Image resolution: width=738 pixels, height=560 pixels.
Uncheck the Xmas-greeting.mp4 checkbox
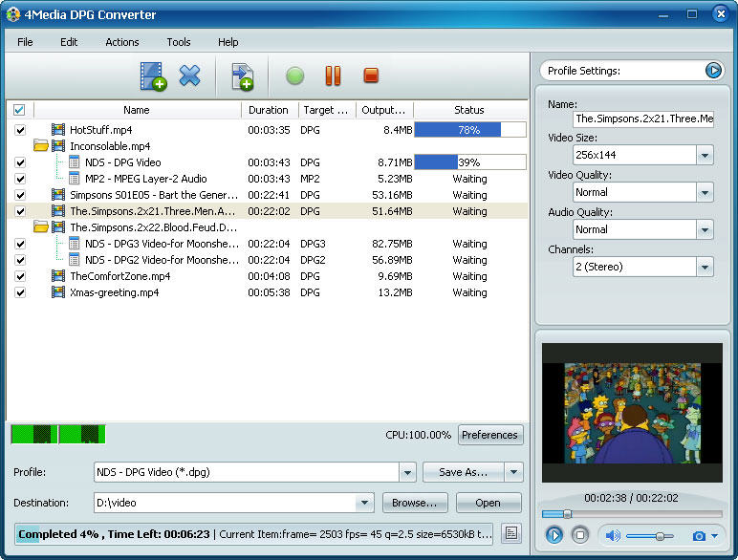pyautogui.click(x=20, y=292)
